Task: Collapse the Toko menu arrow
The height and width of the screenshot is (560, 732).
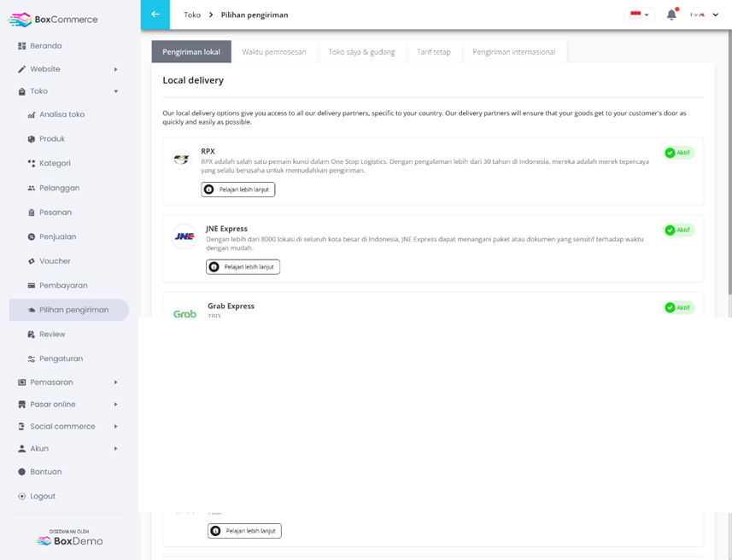Action: tap(116, 91)
